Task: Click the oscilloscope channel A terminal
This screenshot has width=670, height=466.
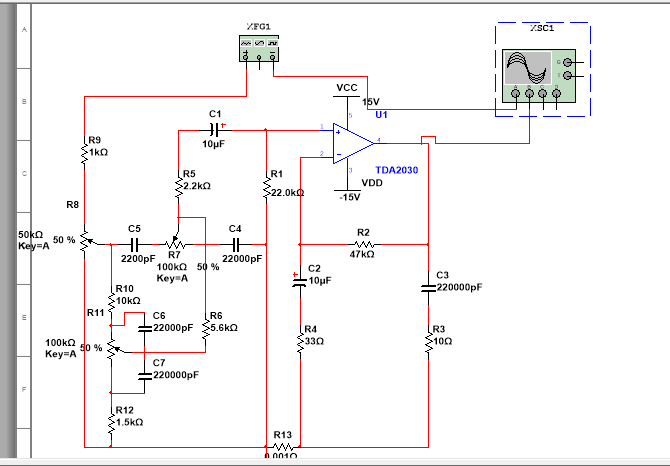Action: click(516, 94)
